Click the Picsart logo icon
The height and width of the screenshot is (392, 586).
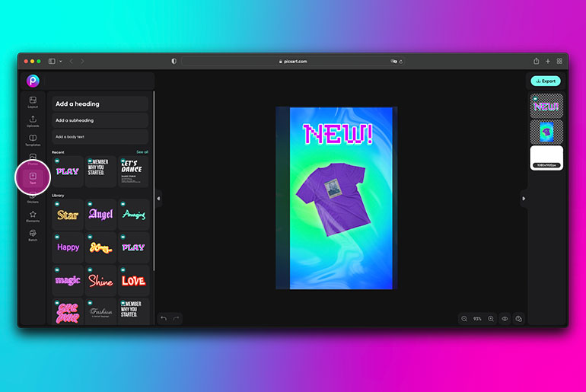tap(33, 81)
